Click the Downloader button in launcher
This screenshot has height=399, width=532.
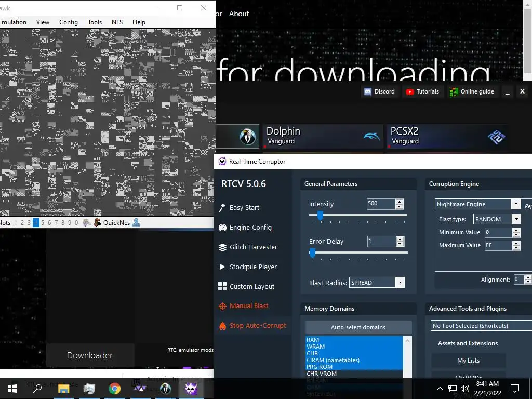90,355
